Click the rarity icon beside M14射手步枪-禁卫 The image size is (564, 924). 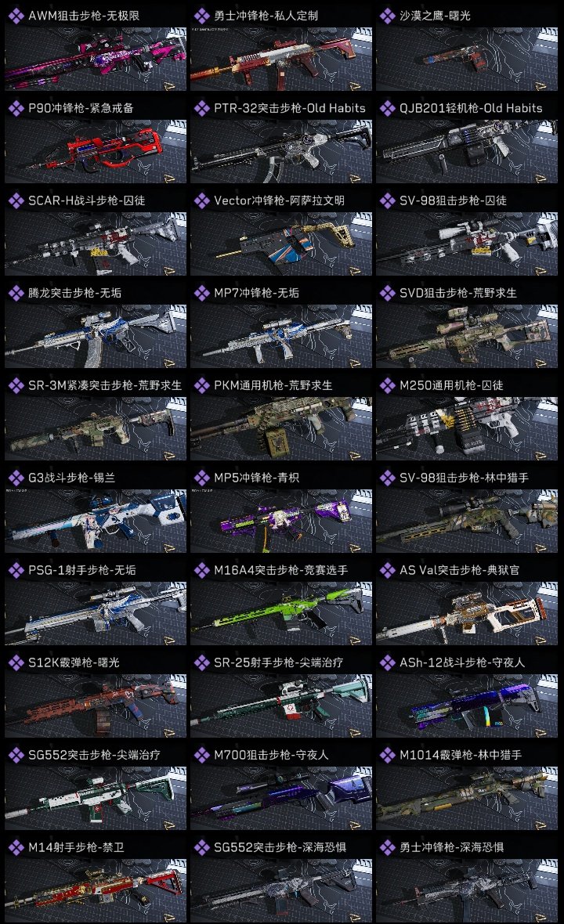[16, 848]
